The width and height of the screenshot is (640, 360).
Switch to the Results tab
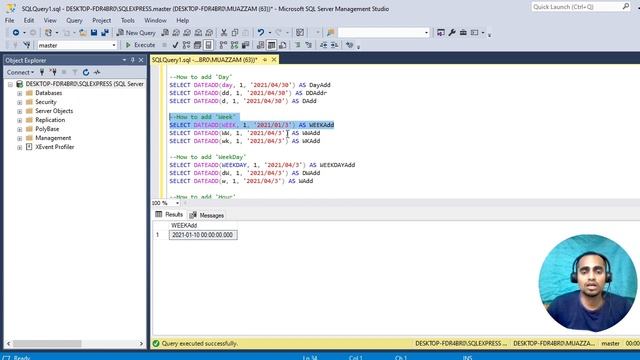click(x=169, y=215)
